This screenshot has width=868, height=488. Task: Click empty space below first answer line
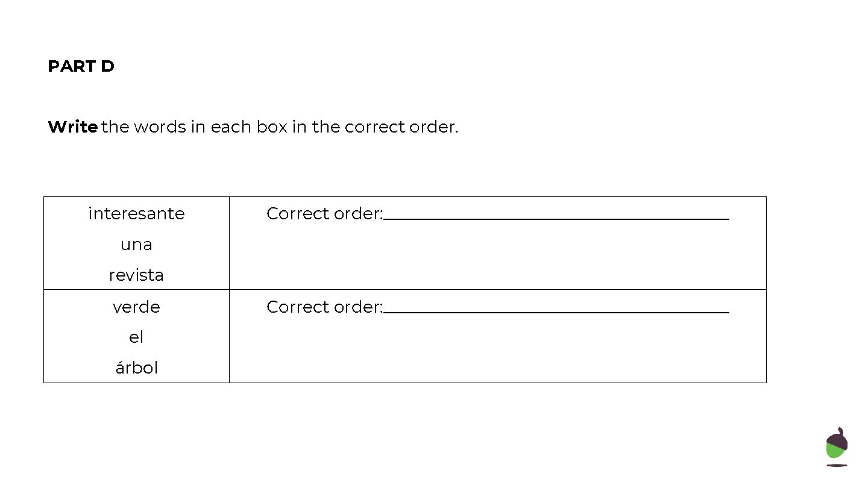497,256
